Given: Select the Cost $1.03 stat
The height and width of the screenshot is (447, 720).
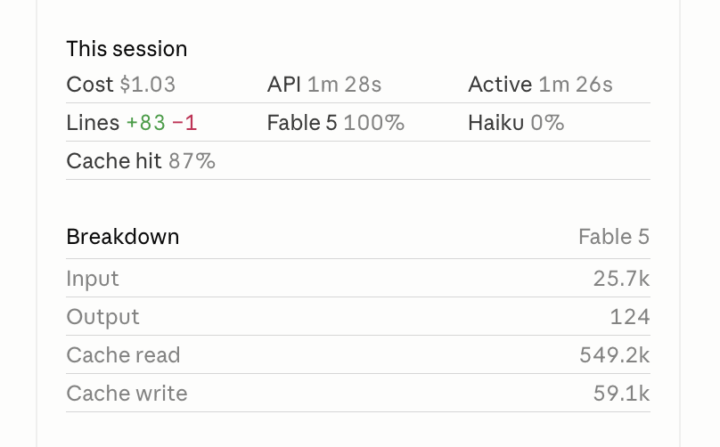Looking at the screenshot, I should click(121, 85).
